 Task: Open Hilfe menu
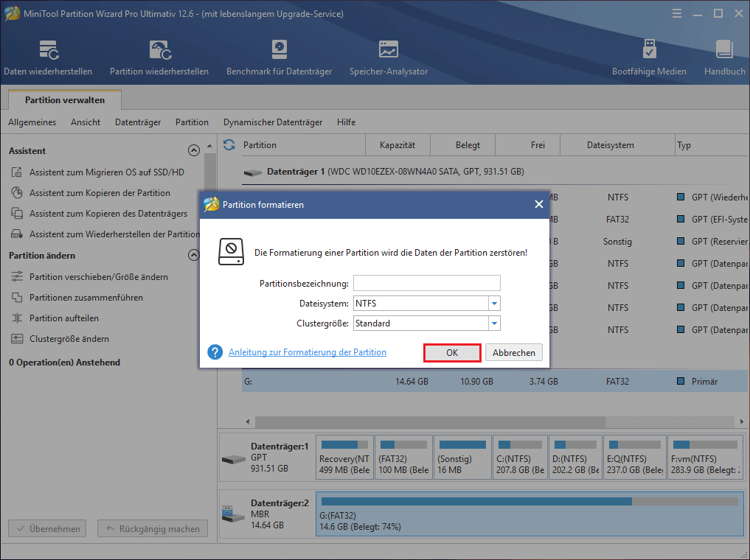point(347,122)
